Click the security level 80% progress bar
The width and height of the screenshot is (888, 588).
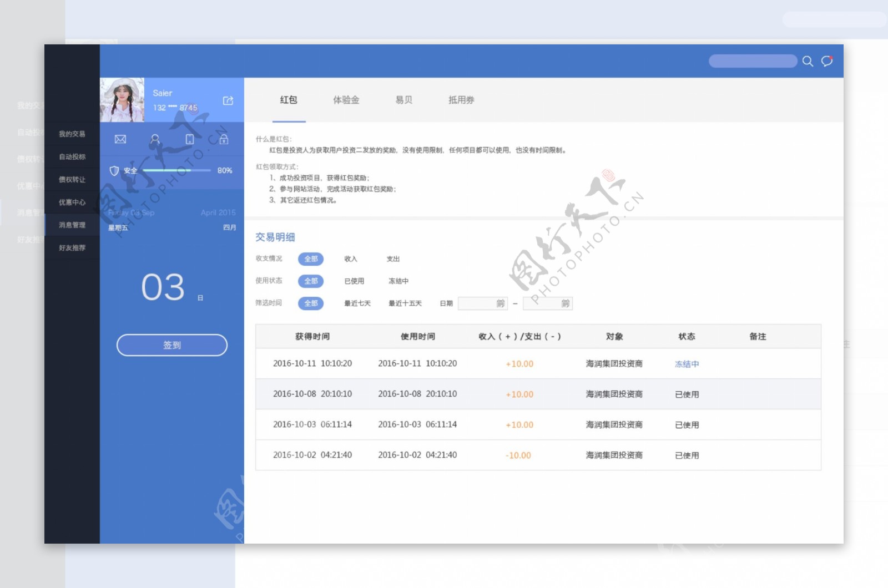click(x=177, y=170)
